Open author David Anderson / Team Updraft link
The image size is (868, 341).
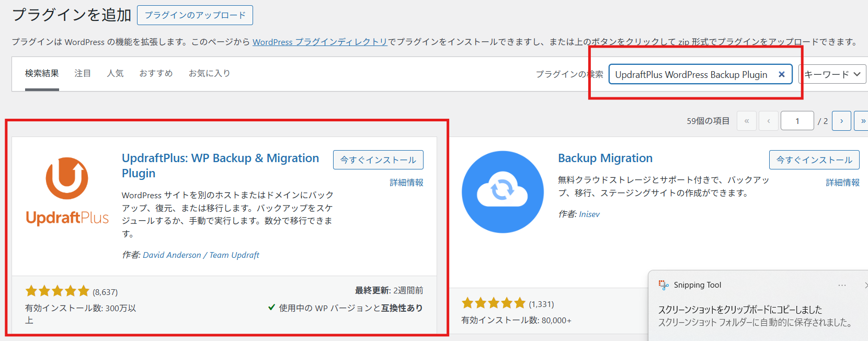click(201, 255)
